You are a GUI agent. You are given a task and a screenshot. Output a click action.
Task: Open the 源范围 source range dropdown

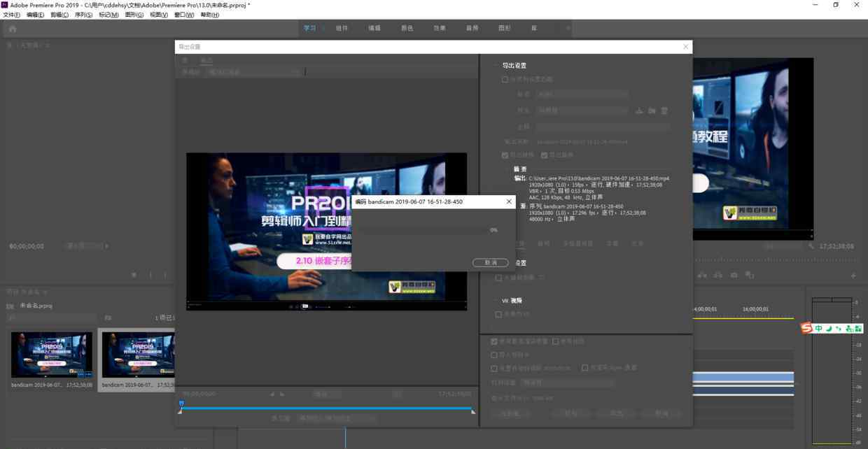337,418
